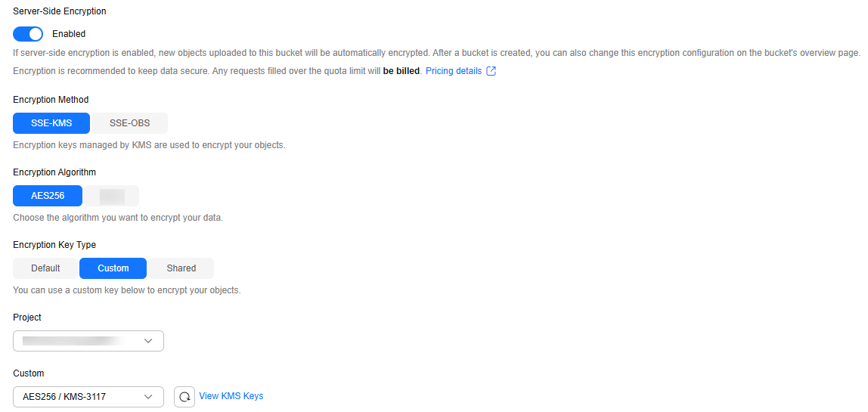868x412 pixels.
Task: Open the Custom key AES256 / KMS-3117 dropdown
Action: (x=88, y=396)
